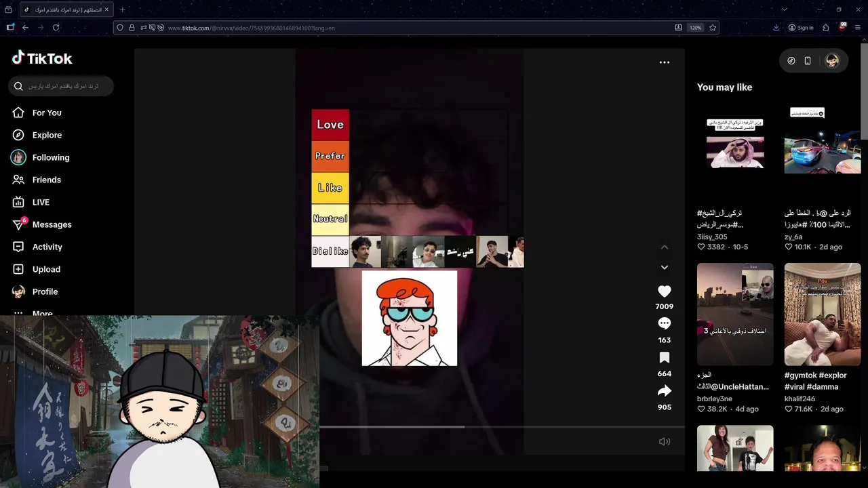Like the video with the heart icon

[665, 291]
